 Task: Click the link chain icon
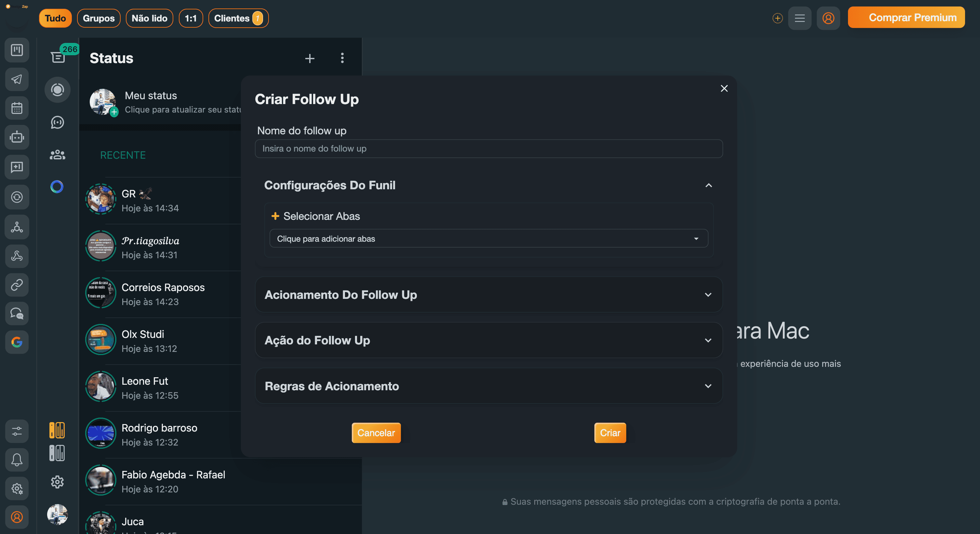click(x=17, y=285)
